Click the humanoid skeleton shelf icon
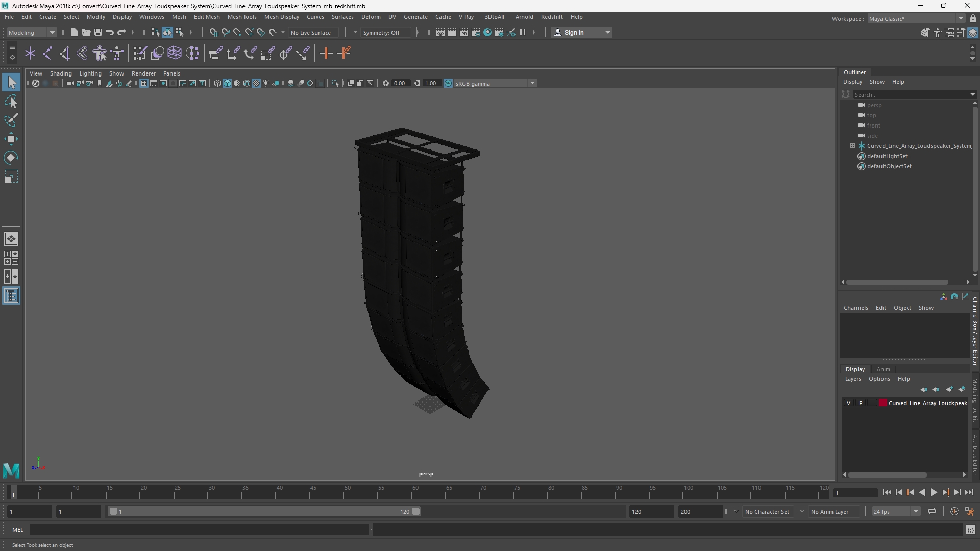 click(x=100, y=53)
